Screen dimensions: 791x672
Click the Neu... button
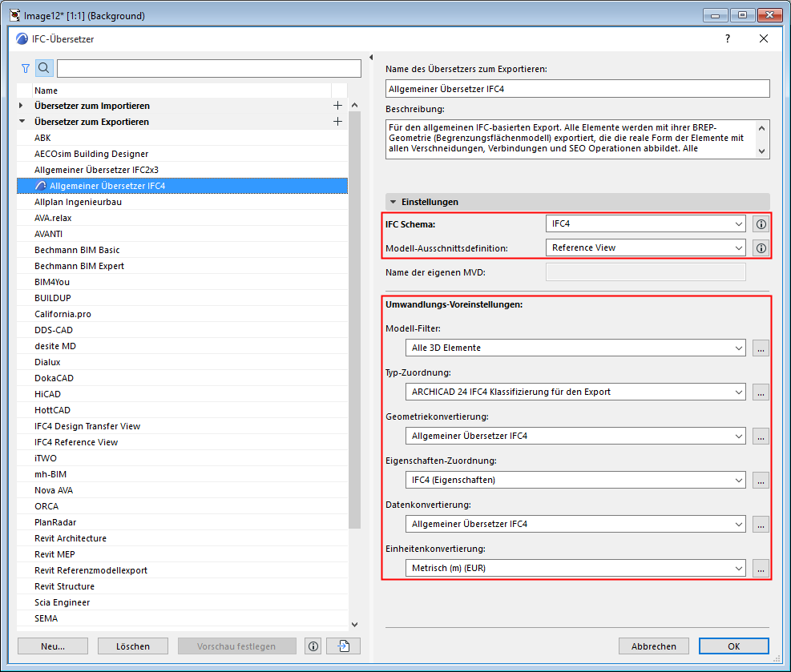coord(53,646)
